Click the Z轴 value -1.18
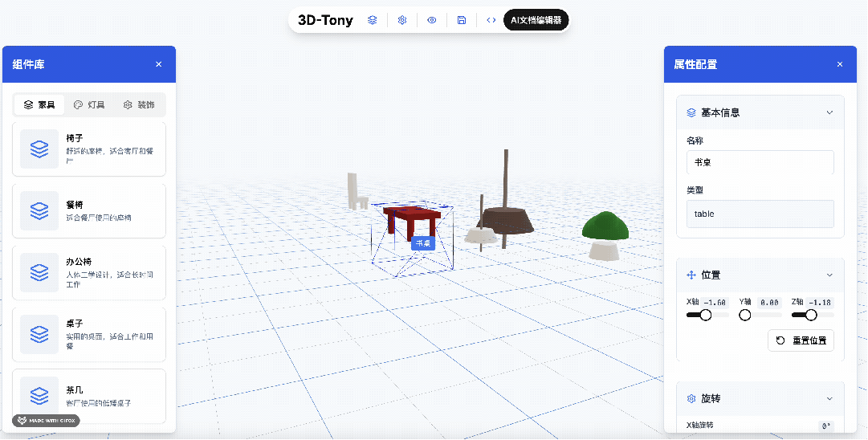The height and width of the screenshot is (440, 868). point(821,303)
